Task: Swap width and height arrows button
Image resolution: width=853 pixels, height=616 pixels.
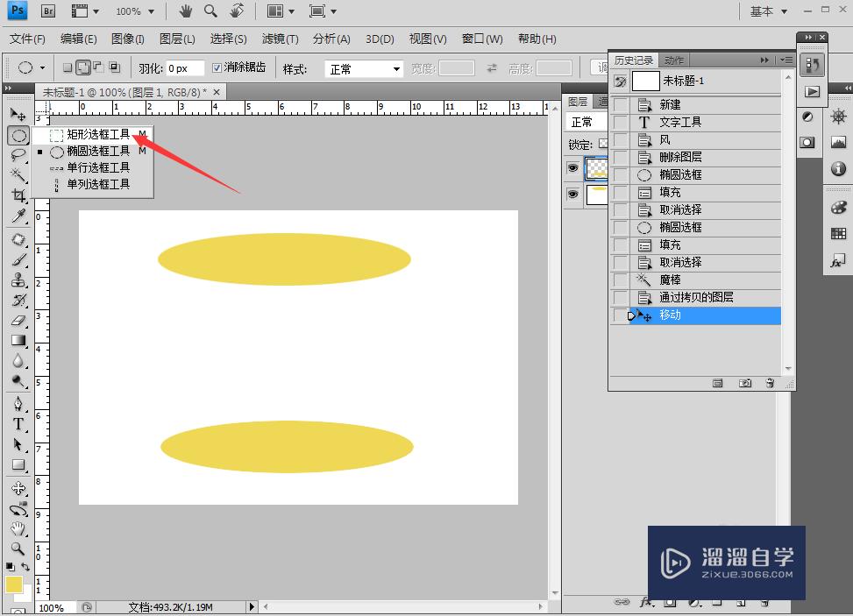Action: pos(492,68)
